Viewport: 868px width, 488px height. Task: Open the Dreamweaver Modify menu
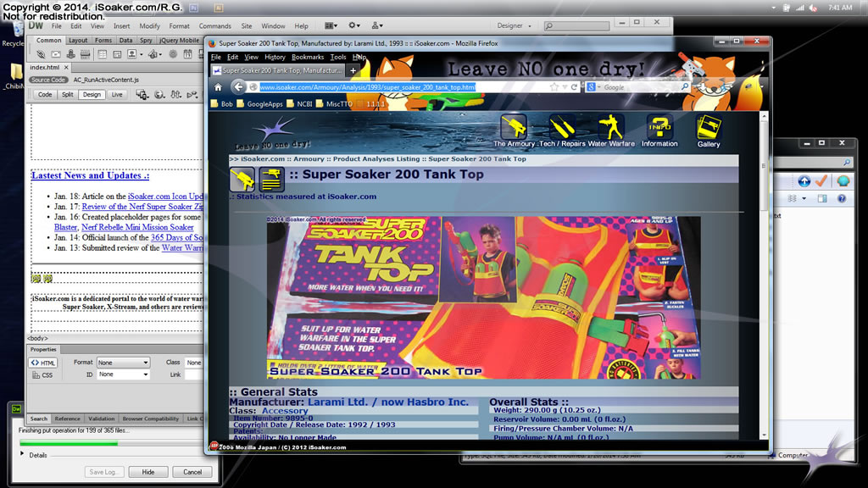[149, 26]
